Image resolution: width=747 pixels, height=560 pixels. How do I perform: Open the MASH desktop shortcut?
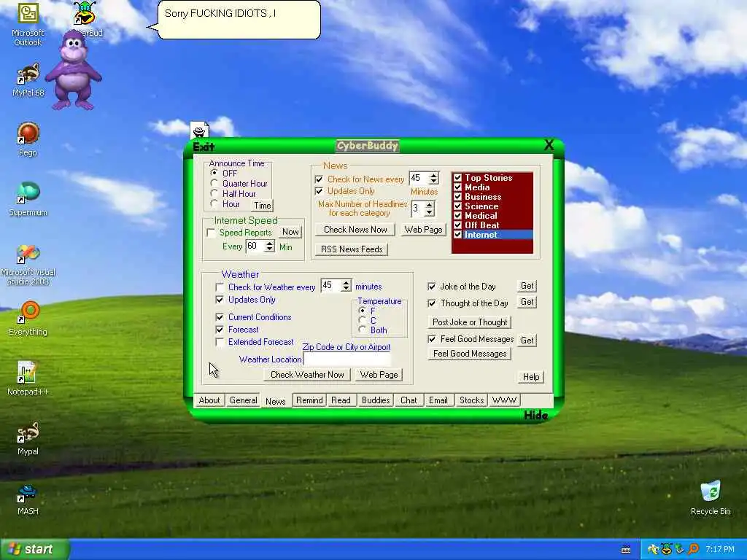click(x=28, y=499)
